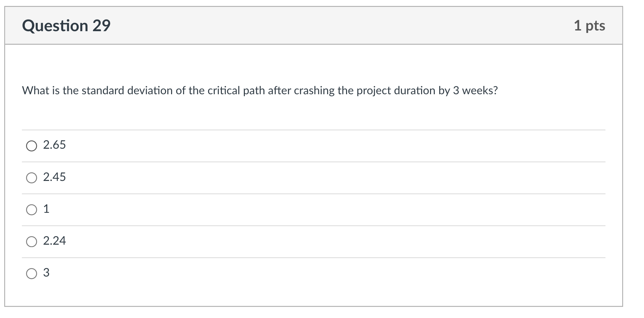Click the divider below the question text
The height and width of the screenshot is (318, 644).
tap(313, 130)
